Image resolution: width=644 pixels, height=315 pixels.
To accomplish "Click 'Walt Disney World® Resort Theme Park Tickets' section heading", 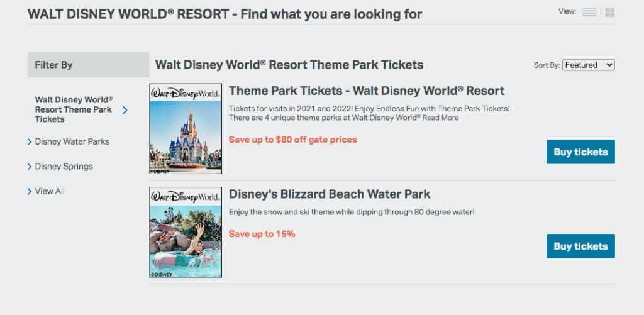I will click(289, 65).
